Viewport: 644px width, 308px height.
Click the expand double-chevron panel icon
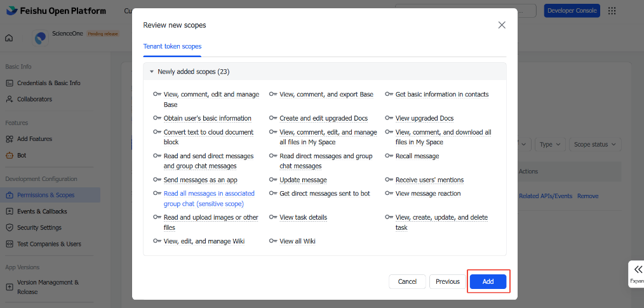point(638,269)
